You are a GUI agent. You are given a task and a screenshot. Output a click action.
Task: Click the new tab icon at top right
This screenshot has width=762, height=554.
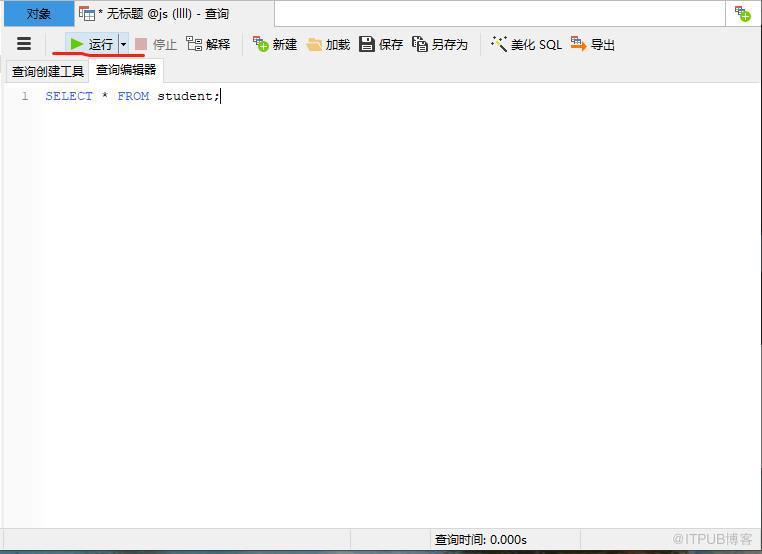[x=743, y=14]
